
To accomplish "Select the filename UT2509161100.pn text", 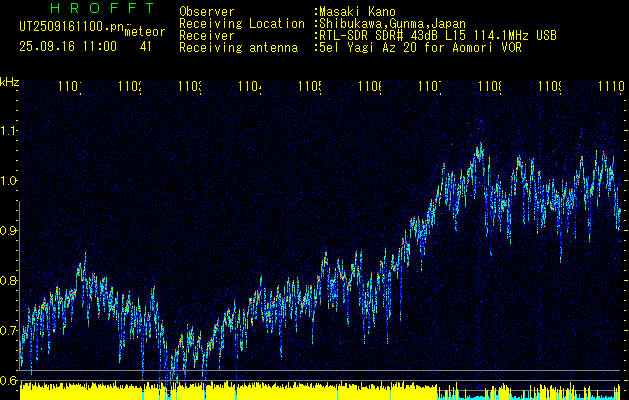I will [x=71, y=27].
